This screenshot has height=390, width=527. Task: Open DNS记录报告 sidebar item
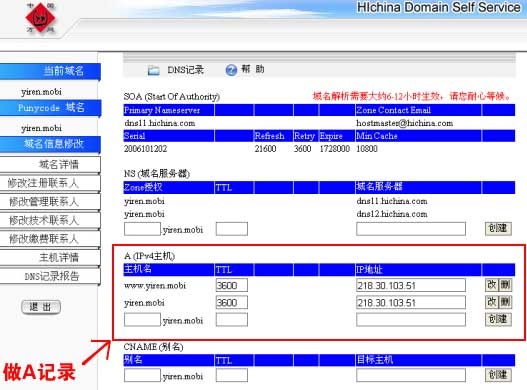click(50, 276)
